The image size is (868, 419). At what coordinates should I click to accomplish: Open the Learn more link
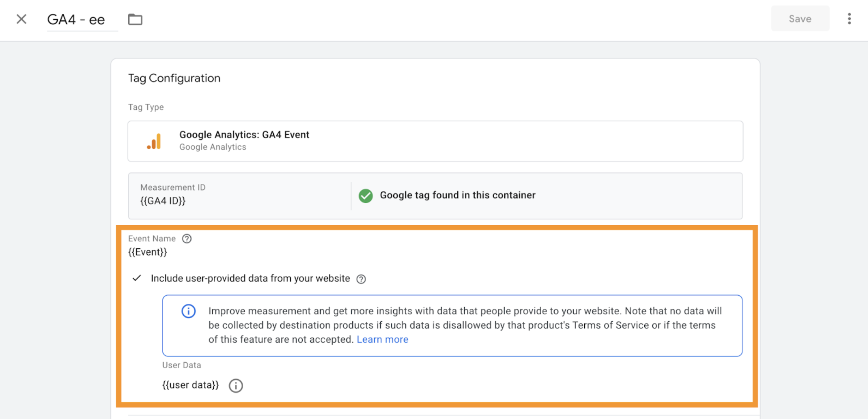(x=382, y=340)
